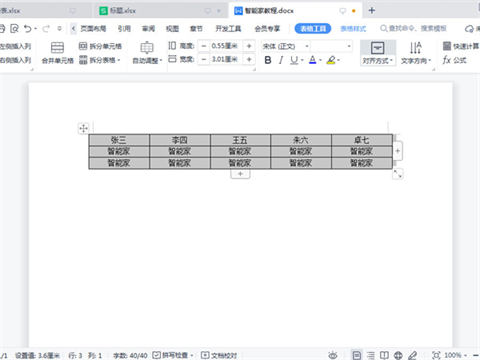
Task: Add a column with right plus button
Action: coord(397,151)
